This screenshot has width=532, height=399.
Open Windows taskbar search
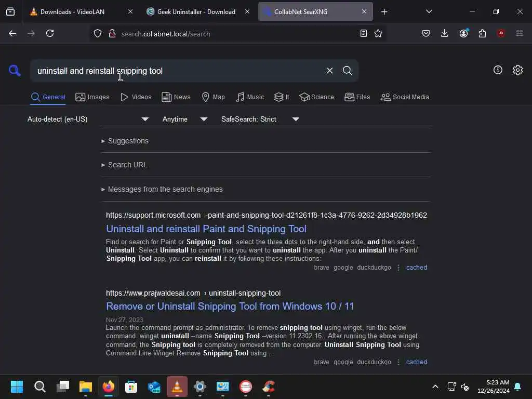click(39, 387)
